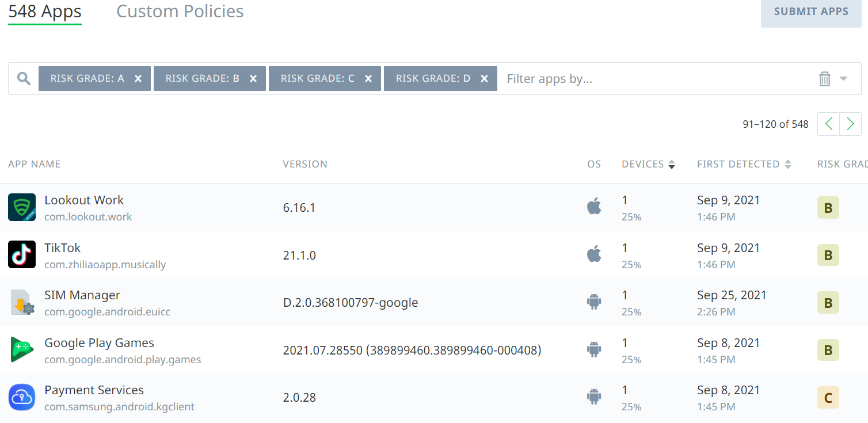
Task: Click the Android icon for SIM Manager
Action: tap(594, 302)
